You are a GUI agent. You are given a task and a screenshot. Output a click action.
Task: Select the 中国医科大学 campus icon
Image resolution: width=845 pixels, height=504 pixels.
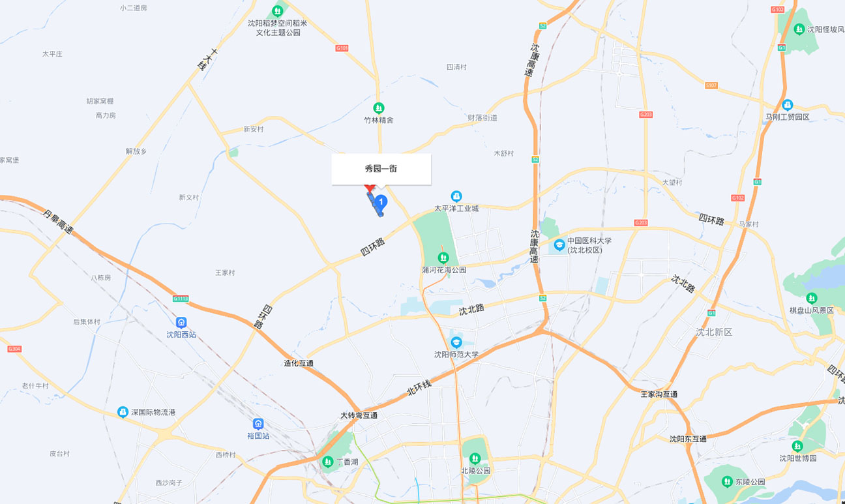click(x=559, y=245)
